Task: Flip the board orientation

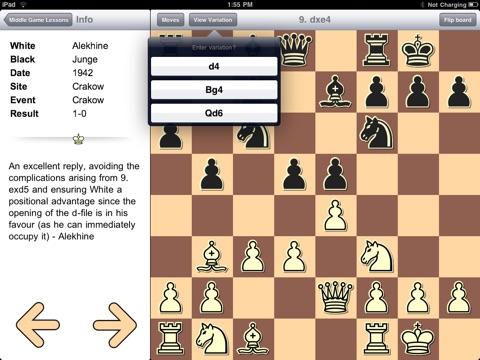Action: (457, 20)
